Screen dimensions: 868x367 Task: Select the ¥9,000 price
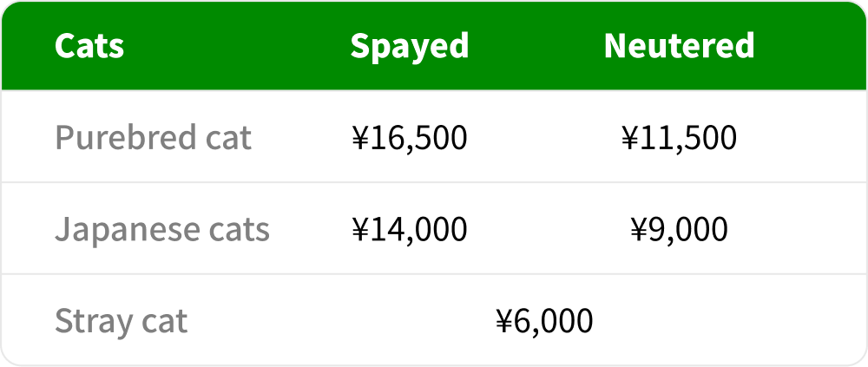pos(679,229)
